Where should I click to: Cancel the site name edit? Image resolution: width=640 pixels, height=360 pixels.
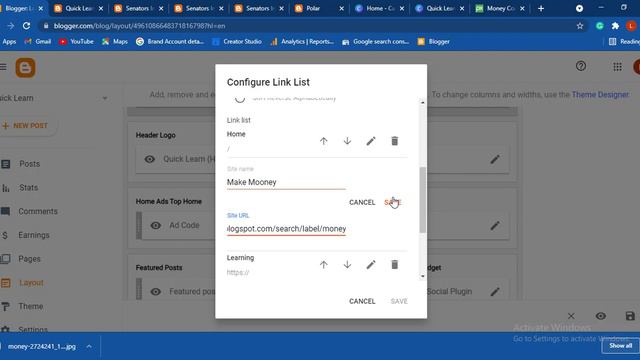362,202
